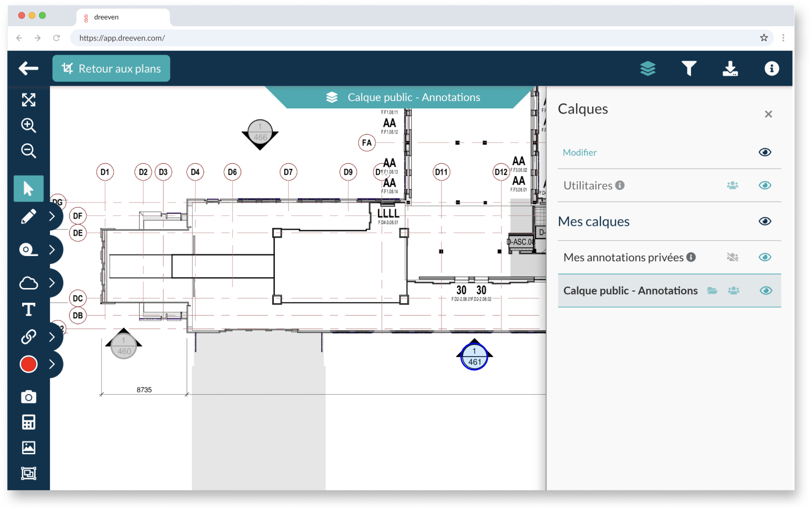The width and height of the screenshot is (812, 510).
Task: Expand the measurement tool options chevron
Action: 52,249
